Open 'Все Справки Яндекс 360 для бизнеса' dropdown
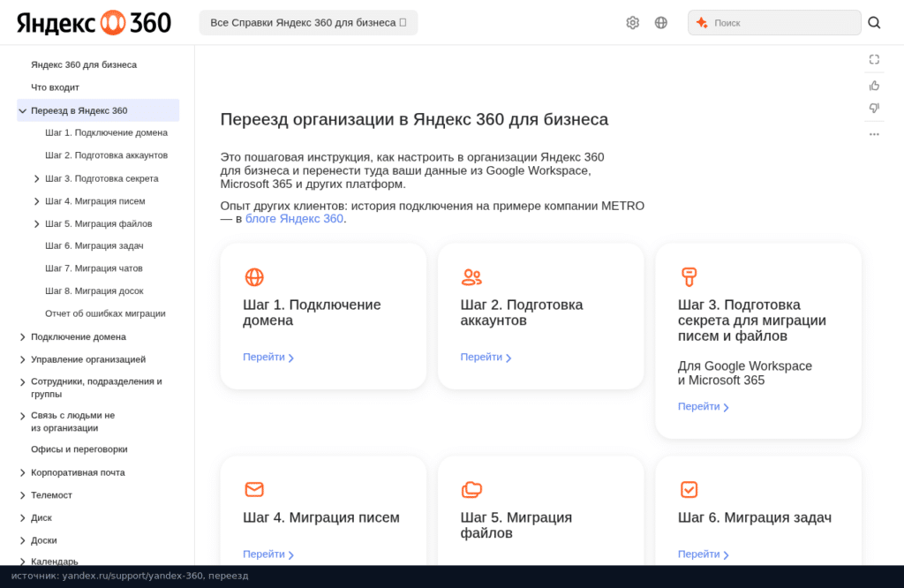 (x=308, y=22)
